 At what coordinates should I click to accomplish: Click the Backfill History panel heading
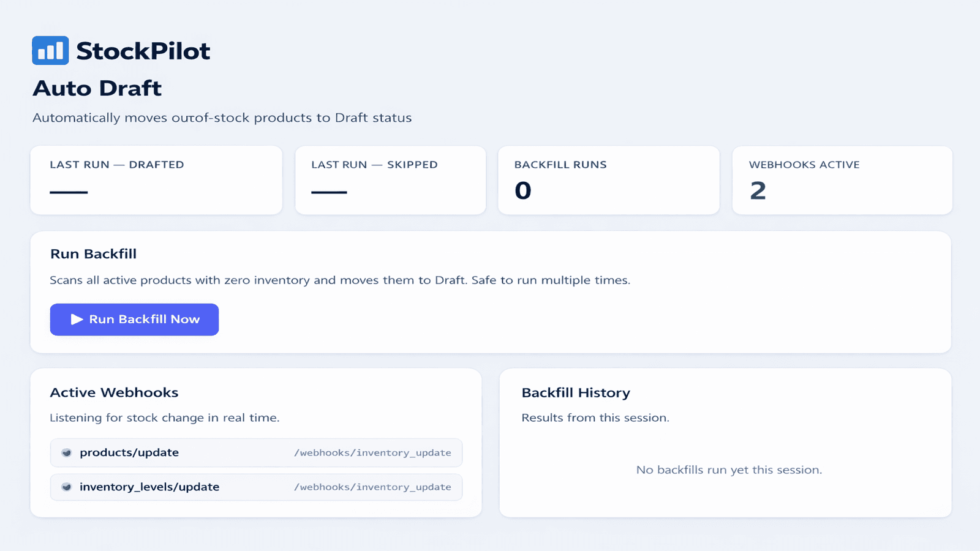coord(576,393)
